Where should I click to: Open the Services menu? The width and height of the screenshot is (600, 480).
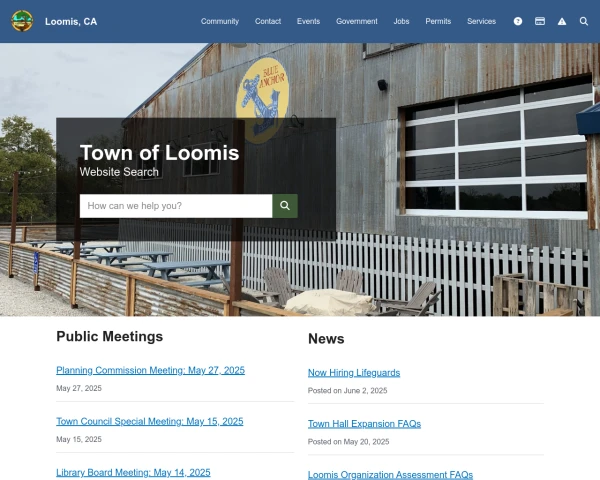(x=481, y=21)
